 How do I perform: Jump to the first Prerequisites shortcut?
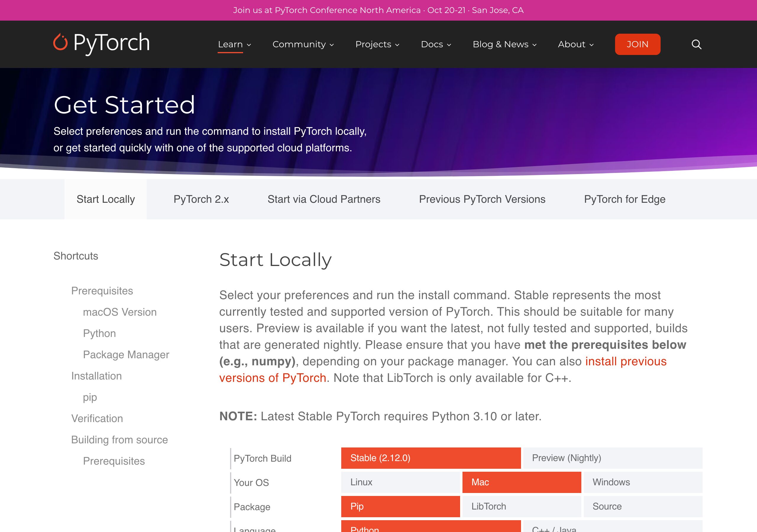[x=102, y=291]
